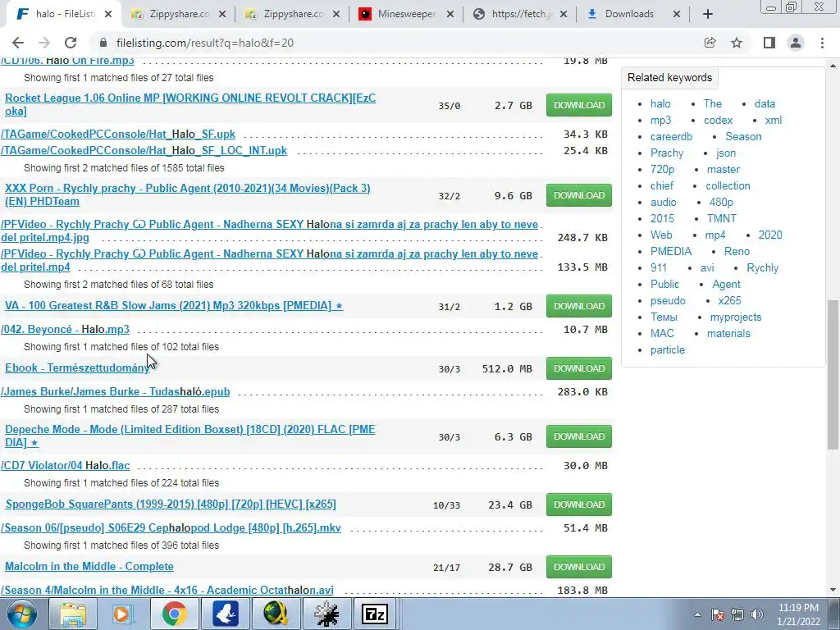The height and width of the screenshot is (630, 840).
Task: Bookmark this page with the star
Action: tap(737, 43)
